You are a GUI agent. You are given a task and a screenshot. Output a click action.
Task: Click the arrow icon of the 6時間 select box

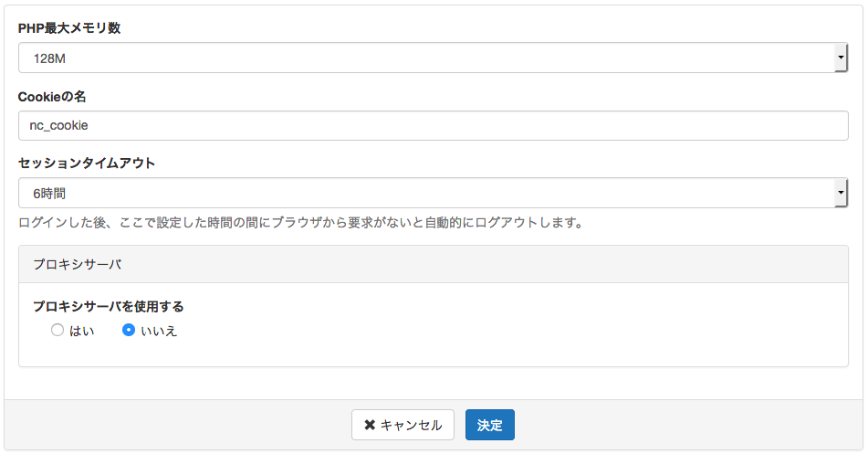pyautogui.click(x=841, y=193)
